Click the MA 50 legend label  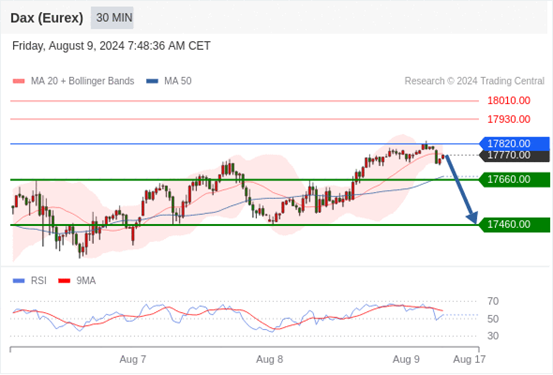tap(178, 81)
